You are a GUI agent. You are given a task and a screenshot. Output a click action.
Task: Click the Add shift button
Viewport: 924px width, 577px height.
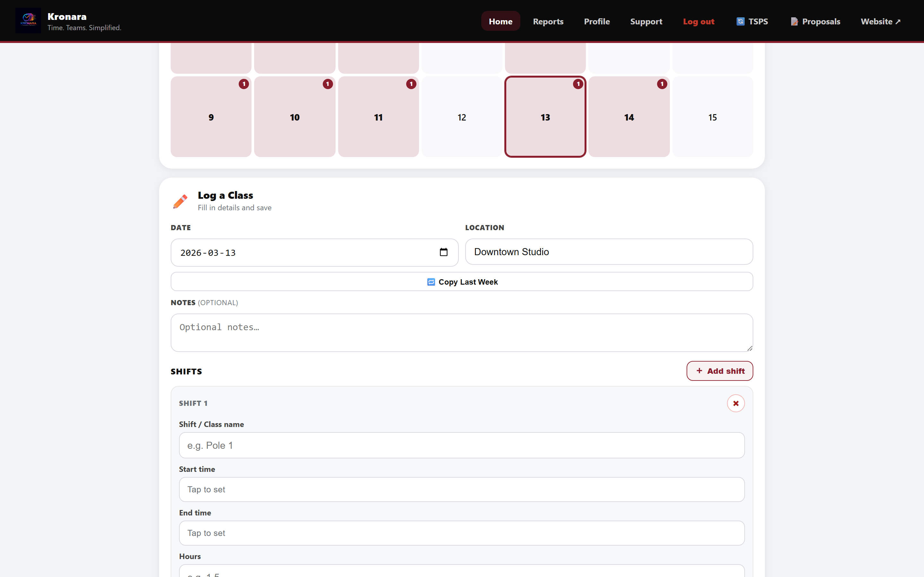click(719, 371)
